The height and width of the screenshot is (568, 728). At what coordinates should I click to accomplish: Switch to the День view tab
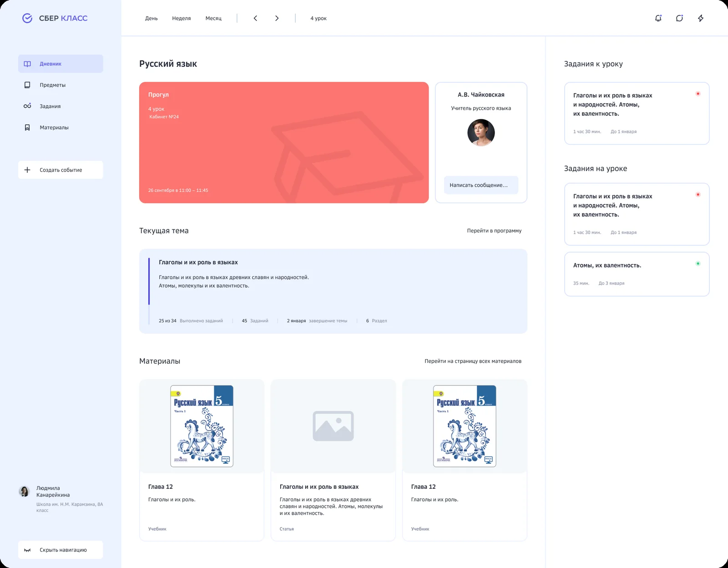[152, 18]
